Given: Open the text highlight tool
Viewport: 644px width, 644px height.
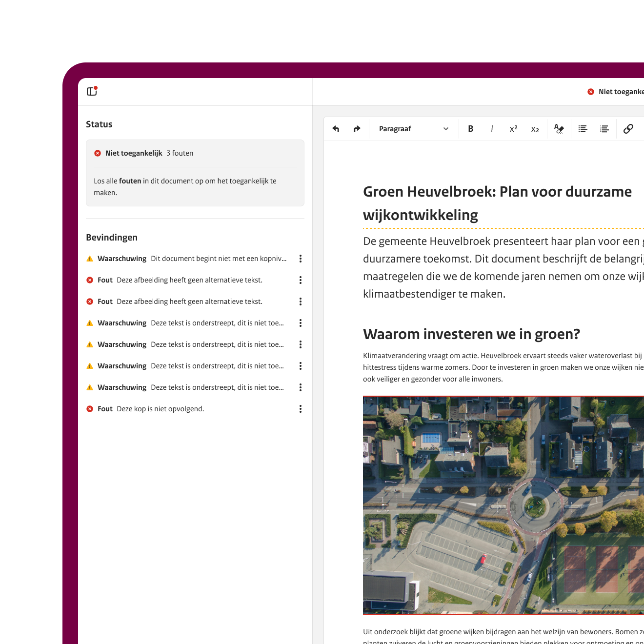Looking at the screenshot, I should [559, 129].
